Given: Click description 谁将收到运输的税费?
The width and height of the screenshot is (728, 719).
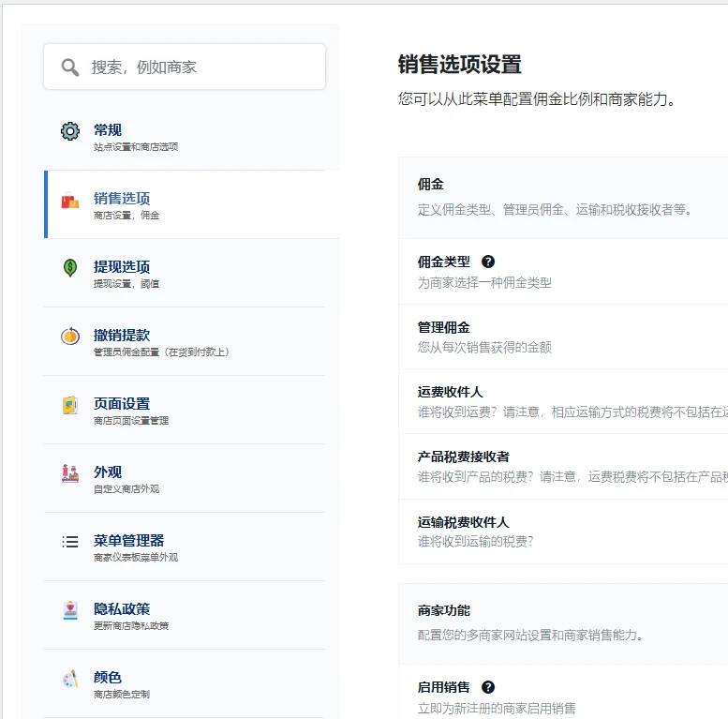Looking at the screenshot, I should pyautogui.click(x=475, y=542).
